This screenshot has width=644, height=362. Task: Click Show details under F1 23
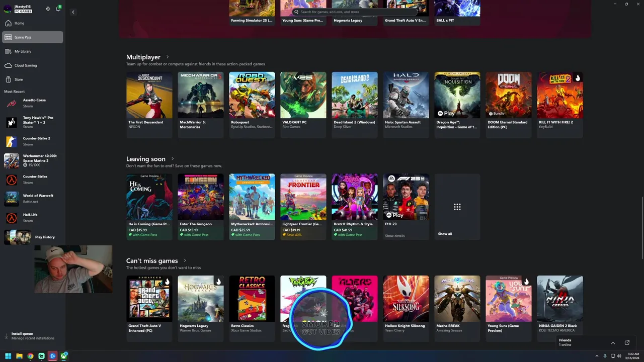tap(394, 236)
